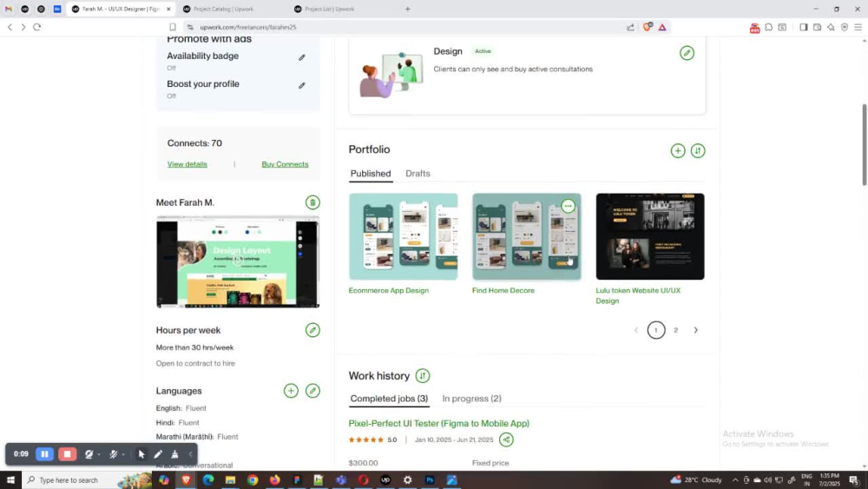Open Brave Shields icon
The width and height of the screenshot is (868, 489).
click(647, 27)
